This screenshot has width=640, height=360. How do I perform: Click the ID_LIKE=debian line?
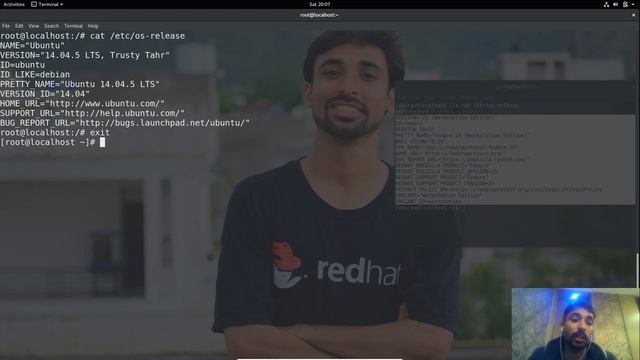[x=35, y=75]
